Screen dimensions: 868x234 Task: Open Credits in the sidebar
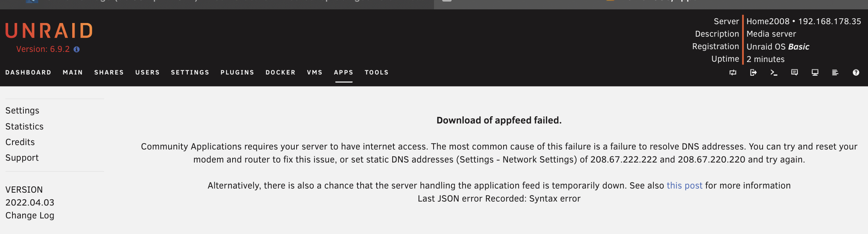click(20, 142)
